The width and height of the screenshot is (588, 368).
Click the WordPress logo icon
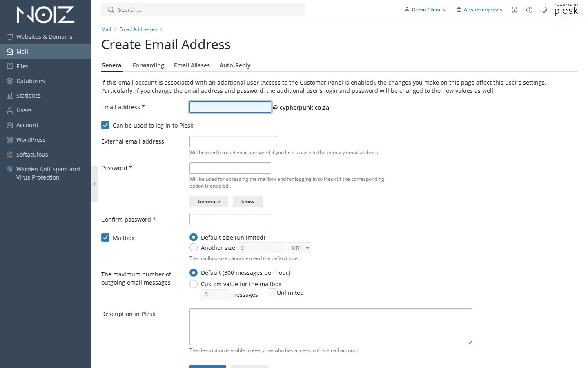click(x=10, y=140)
